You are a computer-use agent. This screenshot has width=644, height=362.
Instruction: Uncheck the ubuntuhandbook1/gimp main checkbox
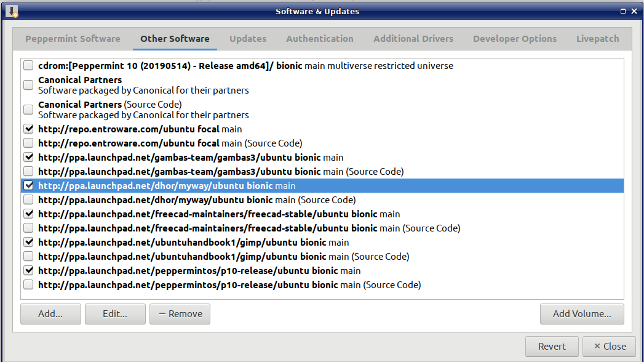28,243
